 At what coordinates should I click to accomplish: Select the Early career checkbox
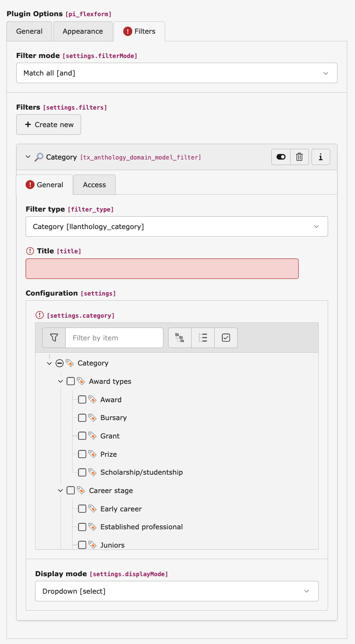82,508
